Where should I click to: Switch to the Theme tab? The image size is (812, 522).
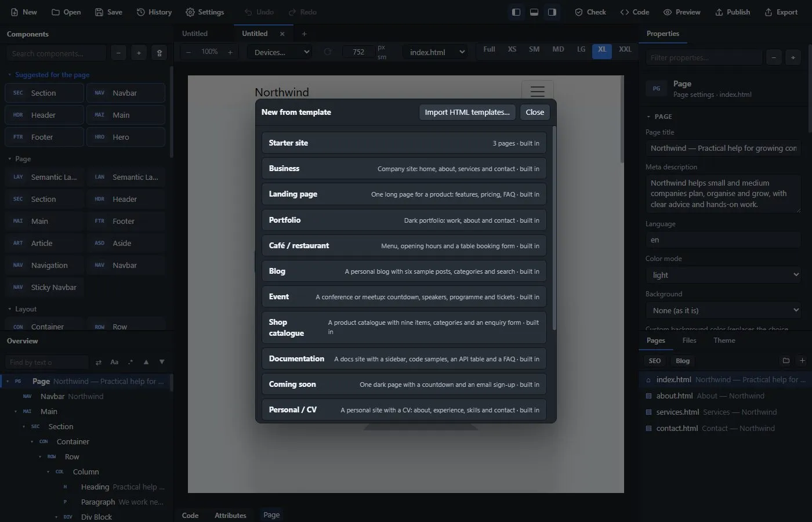click(724, 340)
